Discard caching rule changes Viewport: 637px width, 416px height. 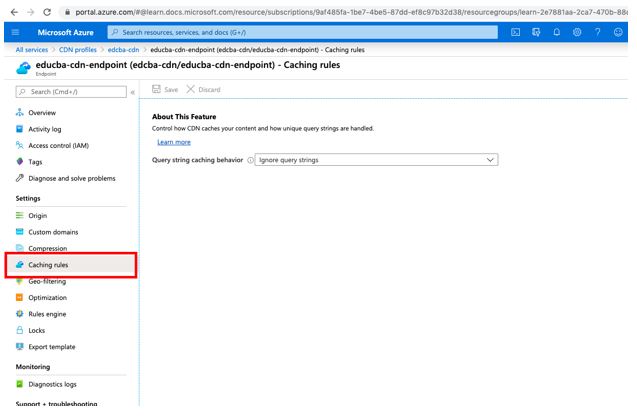point(203,89)
